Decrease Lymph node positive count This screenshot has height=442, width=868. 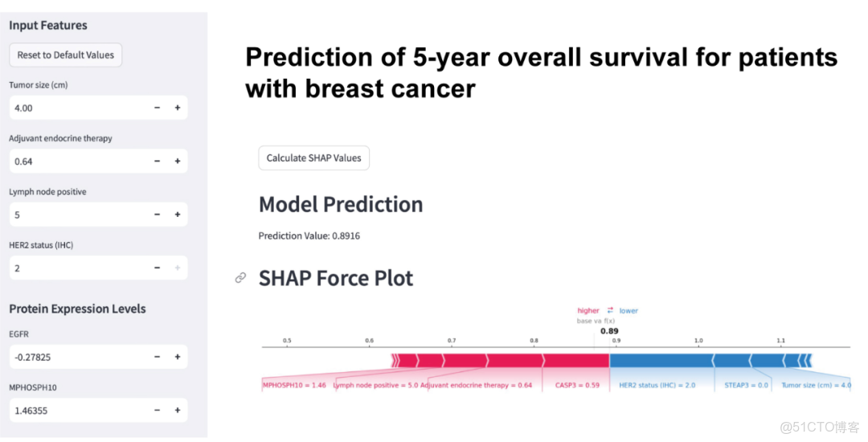tap(157, 215)
